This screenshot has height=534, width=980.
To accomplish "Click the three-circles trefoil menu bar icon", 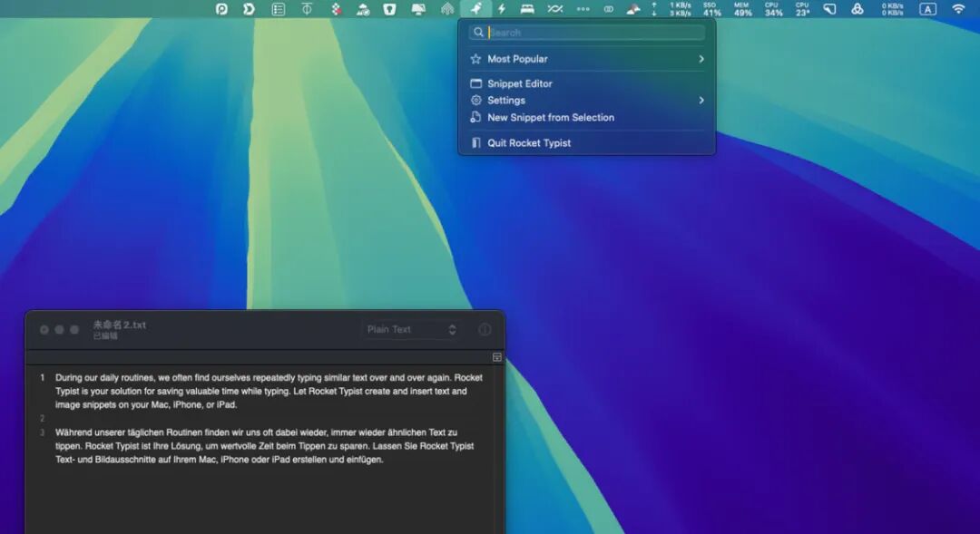I will (x=857, y=9).
